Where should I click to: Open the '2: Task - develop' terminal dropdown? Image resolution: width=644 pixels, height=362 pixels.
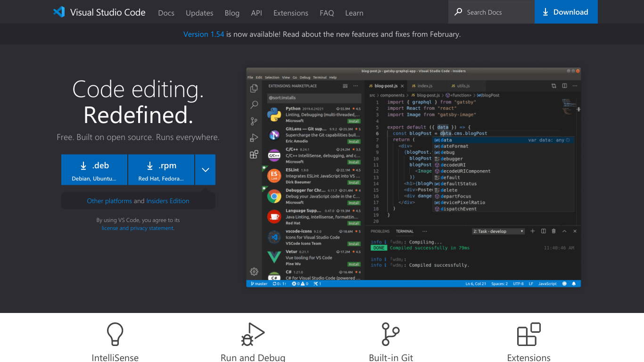499,231
